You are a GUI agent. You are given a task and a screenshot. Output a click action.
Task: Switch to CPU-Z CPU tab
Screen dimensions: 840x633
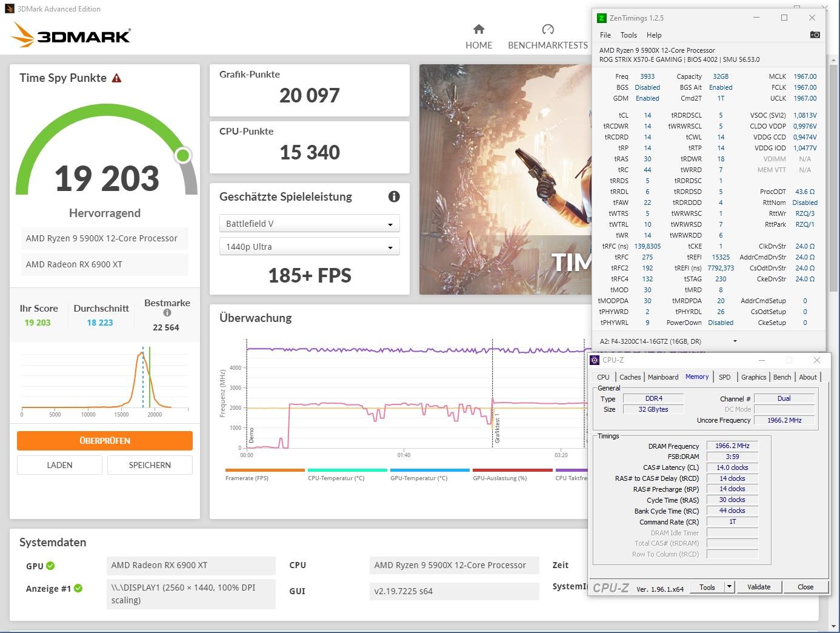(x=604, y=377)
